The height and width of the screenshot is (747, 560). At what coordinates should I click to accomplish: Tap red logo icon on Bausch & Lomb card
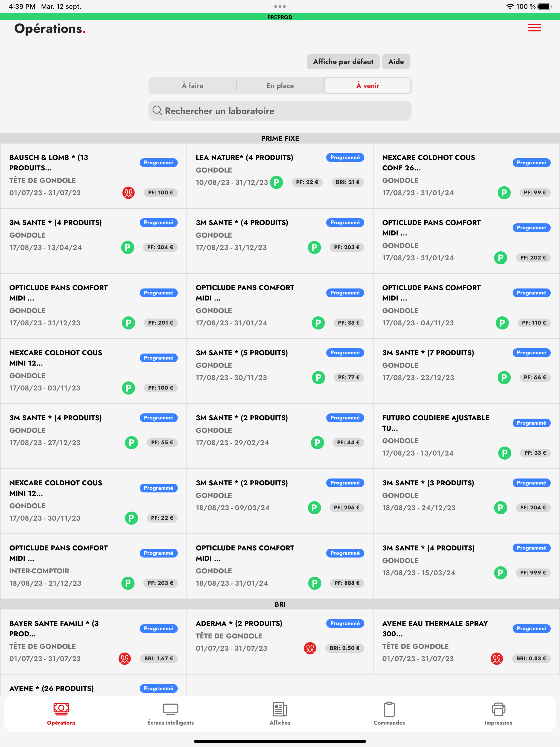pos(128,193)
